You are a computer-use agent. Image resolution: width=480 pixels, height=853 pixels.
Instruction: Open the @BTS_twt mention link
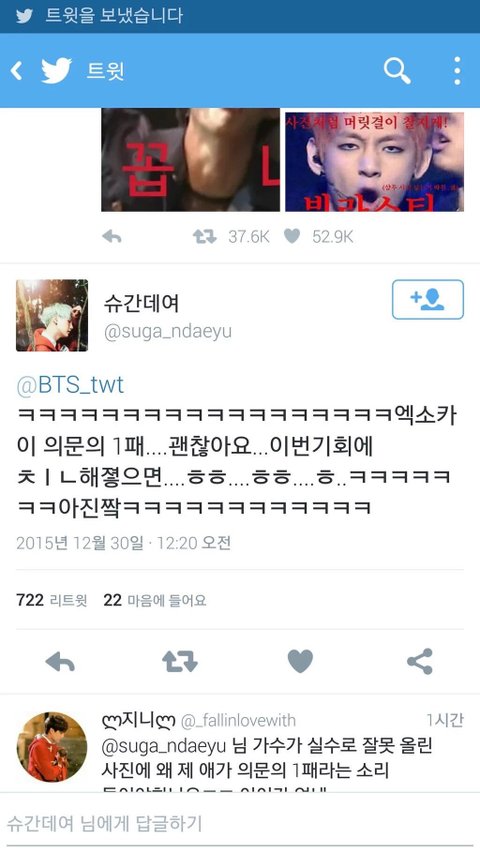coord(70,385)
